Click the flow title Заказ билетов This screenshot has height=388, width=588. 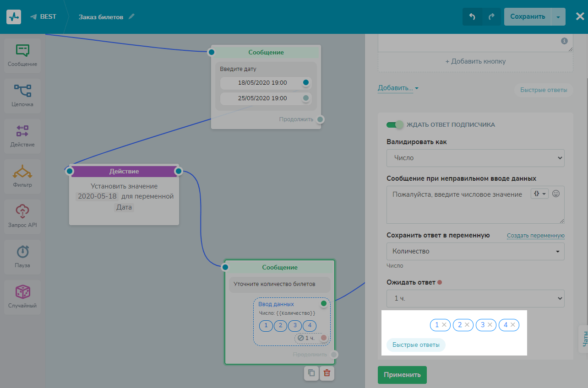[x=101, y=17]
